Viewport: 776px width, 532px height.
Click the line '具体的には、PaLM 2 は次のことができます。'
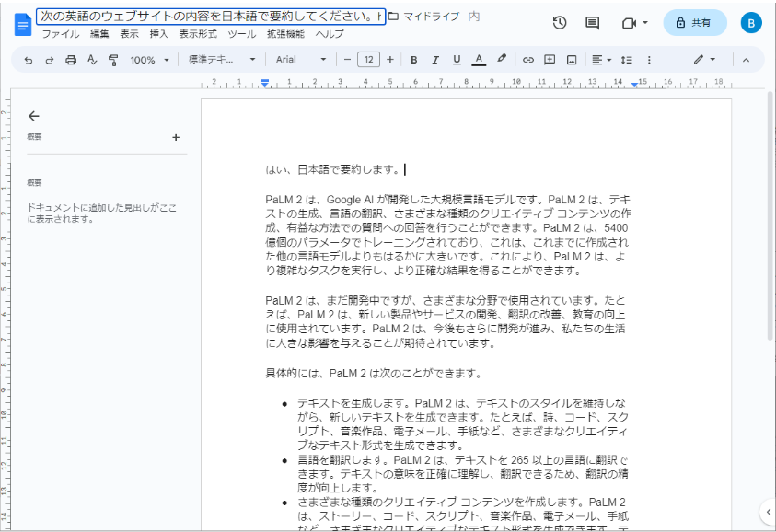(x=374, y=373)
